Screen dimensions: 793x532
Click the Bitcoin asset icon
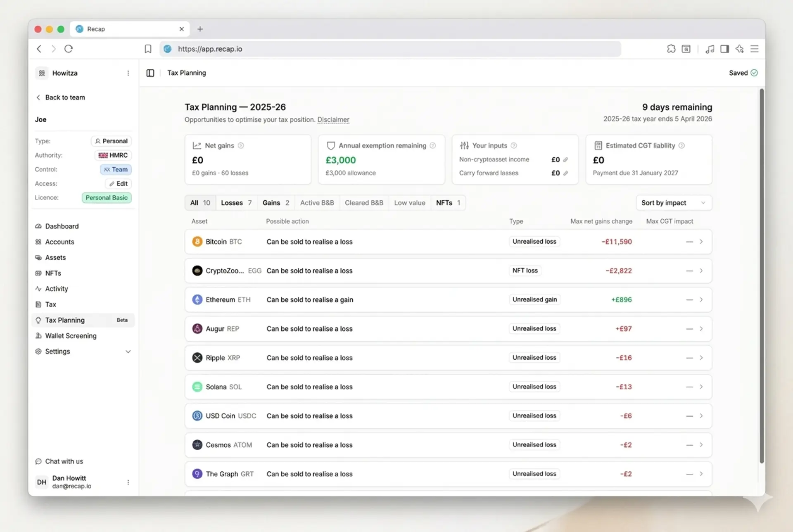[197, 242]
